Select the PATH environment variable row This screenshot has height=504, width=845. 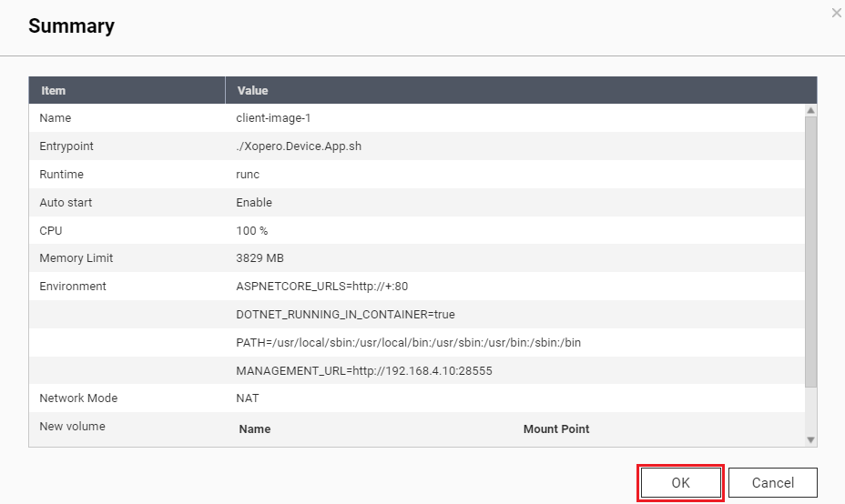(x=408, y=343)
